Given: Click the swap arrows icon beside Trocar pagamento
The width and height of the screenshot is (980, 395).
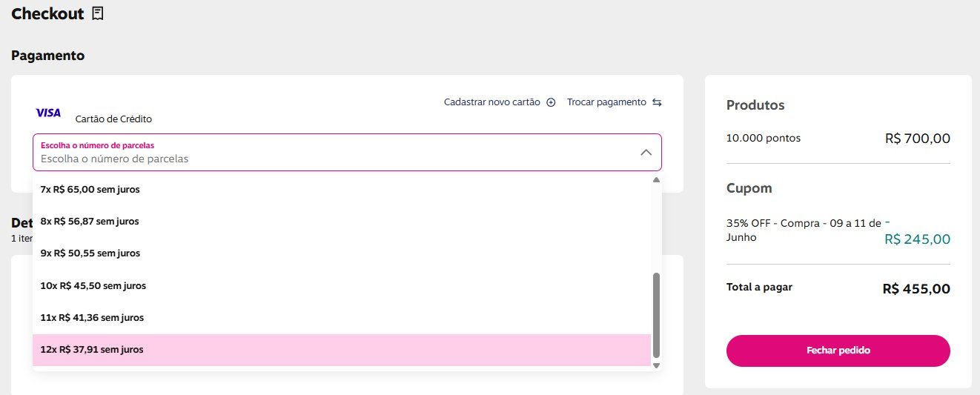Looking at the screenshot, I should pos(657,102).
